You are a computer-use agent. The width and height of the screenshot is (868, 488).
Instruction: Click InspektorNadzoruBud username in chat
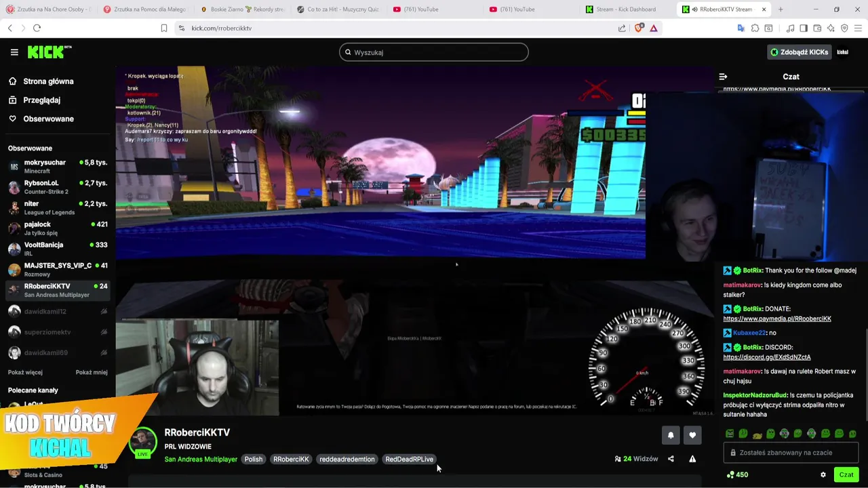(x=755, y=395)
